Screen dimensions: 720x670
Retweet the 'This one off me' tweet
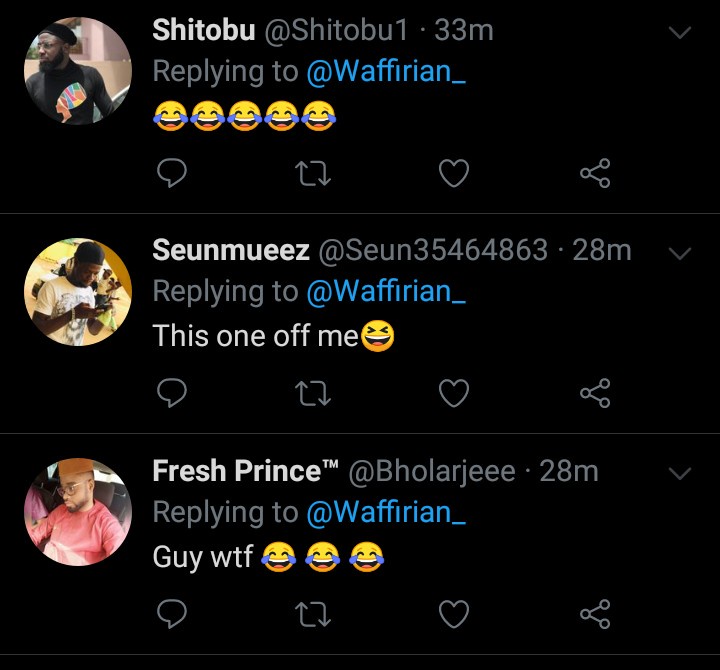coord(314,394)
